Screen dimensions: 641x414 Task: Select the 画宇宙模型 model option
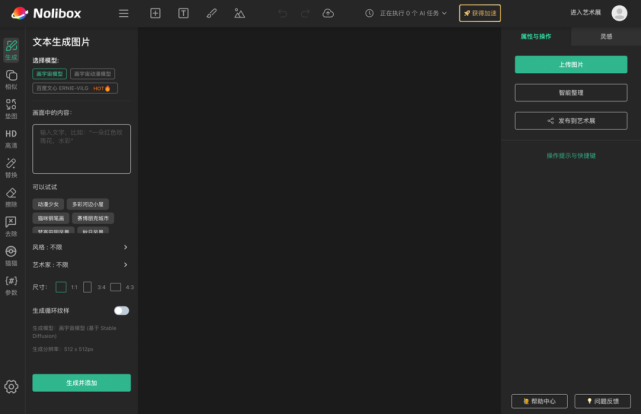(x=49, y=74)
